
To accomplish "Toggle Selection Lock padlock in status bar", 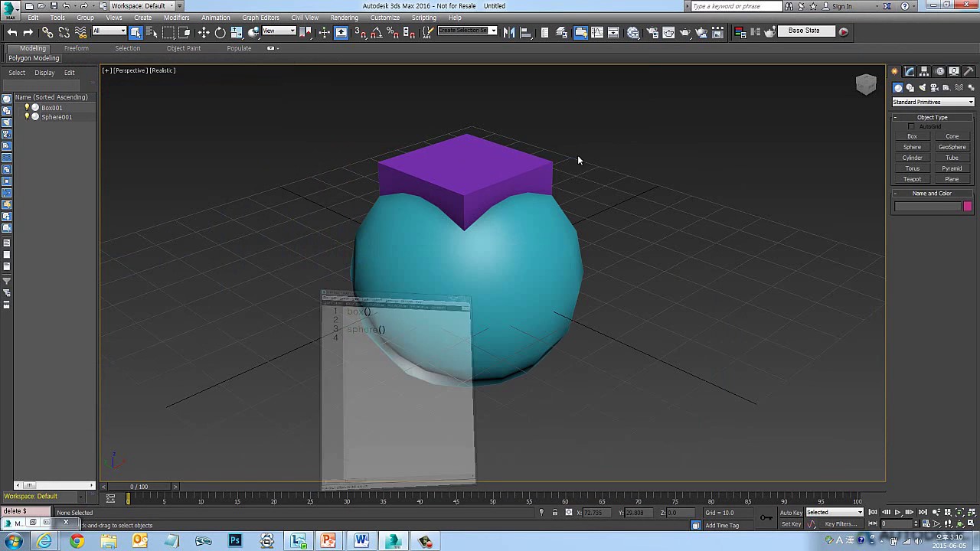I will tap(555, 512).
